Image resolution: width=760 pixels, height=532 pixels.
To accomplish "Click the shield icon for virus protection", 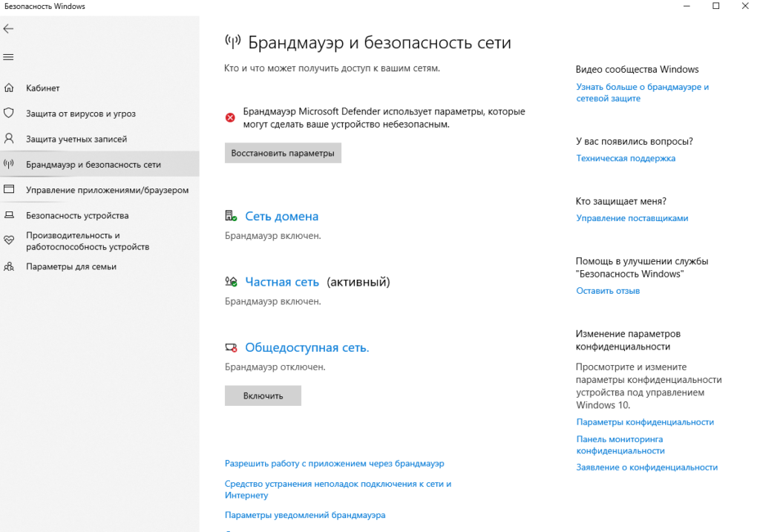I will click(x=9, y=113).
